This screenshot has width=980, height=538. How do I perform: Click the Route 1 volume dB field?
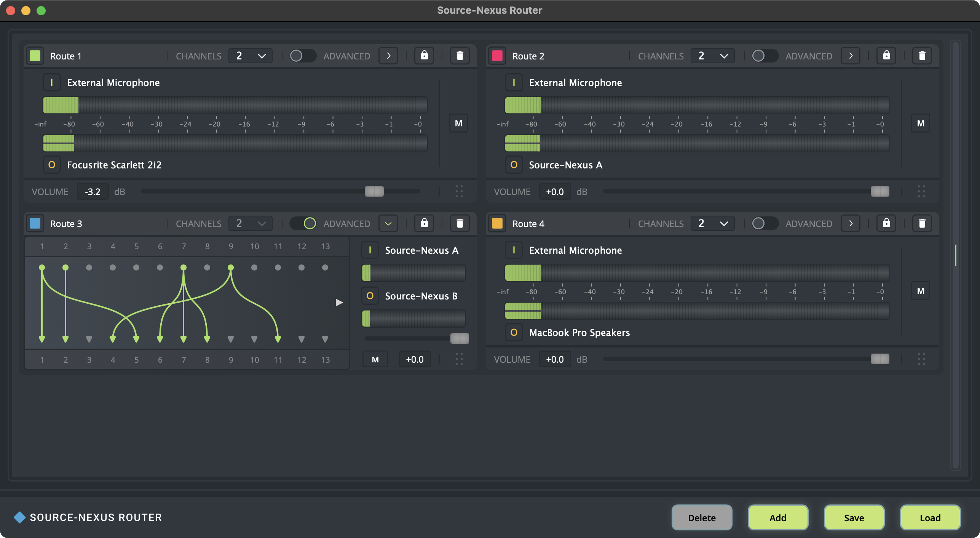(93, 191)
